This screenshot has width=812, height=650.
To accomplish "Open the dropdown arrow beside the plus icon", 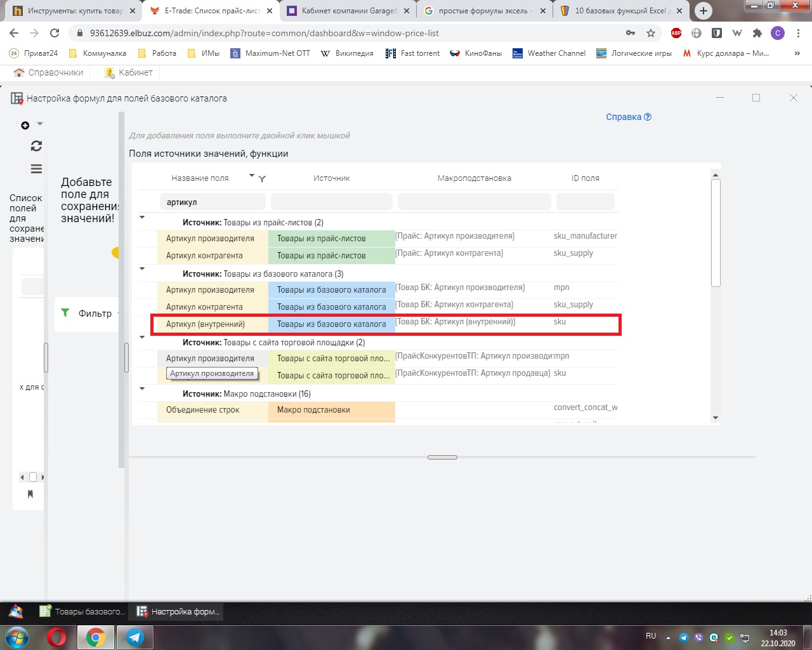I will [40, 124].
